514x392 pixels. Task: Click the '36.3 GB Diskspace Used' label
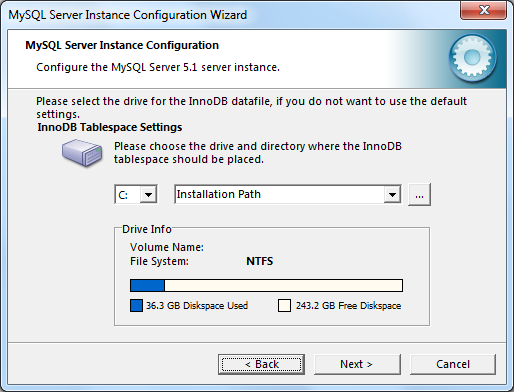(197, 306)
